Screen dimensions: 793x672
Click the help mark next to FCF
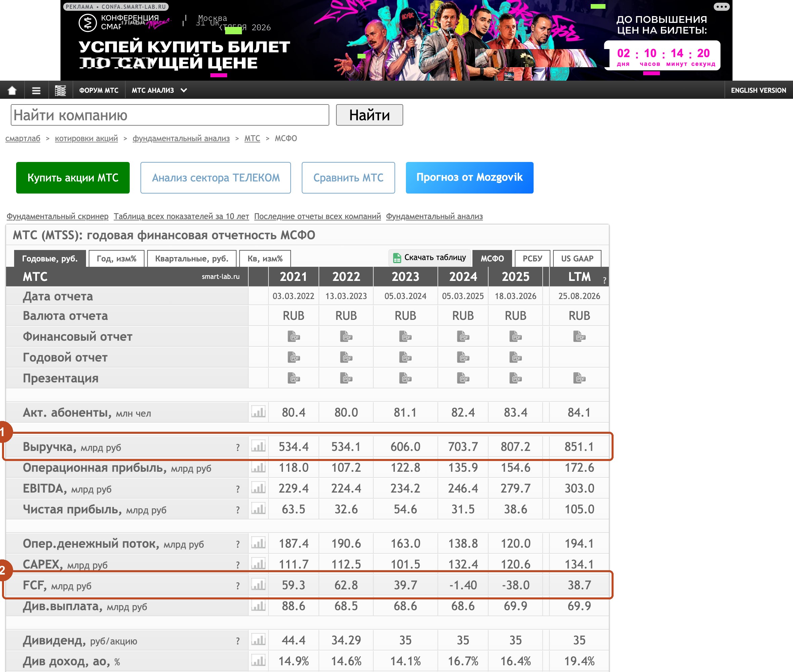coord(238,586)
